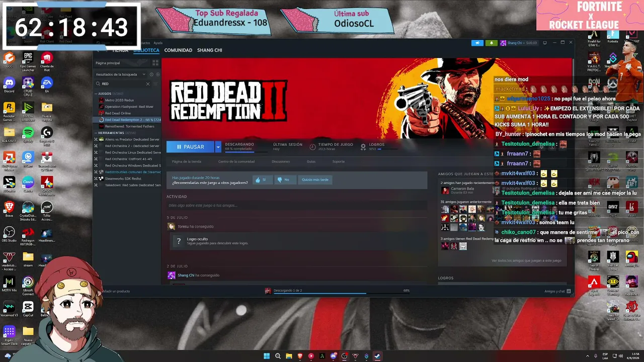This screenshot has height=362, width=644.
Task: Select Red Orchestra: Ostfront 41-45
Action: (128, 159)
